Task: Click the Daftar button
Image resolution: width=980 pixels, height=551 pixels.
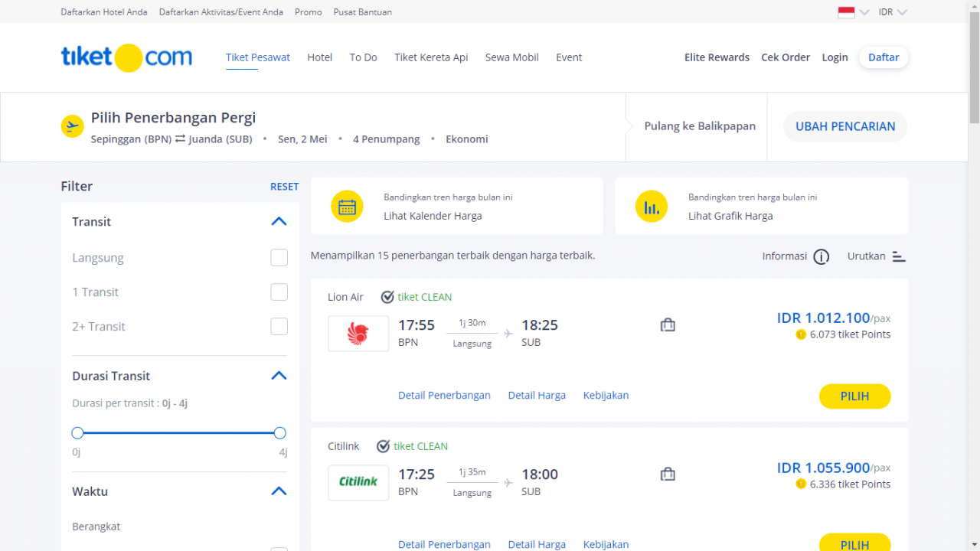Action: tap(884, 57)
